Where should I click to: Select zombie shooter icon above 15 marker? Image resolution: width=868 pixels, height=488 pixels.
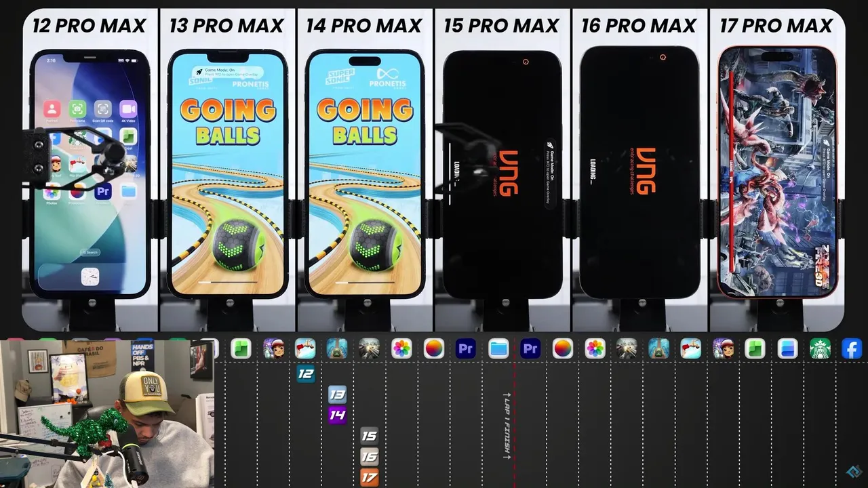tap(370, 348)
